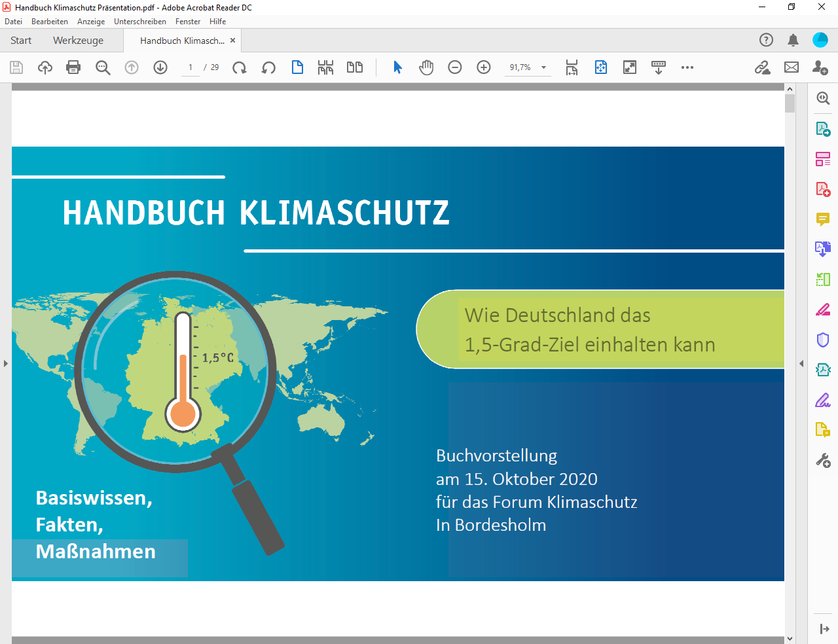Click the 'am 15. Oktober 2020' text
Screen dimensions: 838x644
click(x=517, y=479)
